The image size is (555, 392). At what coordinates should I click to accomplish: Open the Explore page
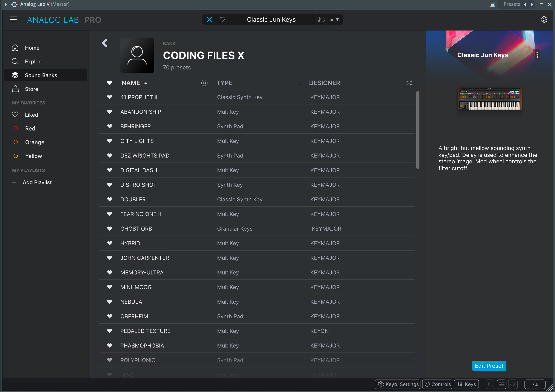click(x=45, y=62)
